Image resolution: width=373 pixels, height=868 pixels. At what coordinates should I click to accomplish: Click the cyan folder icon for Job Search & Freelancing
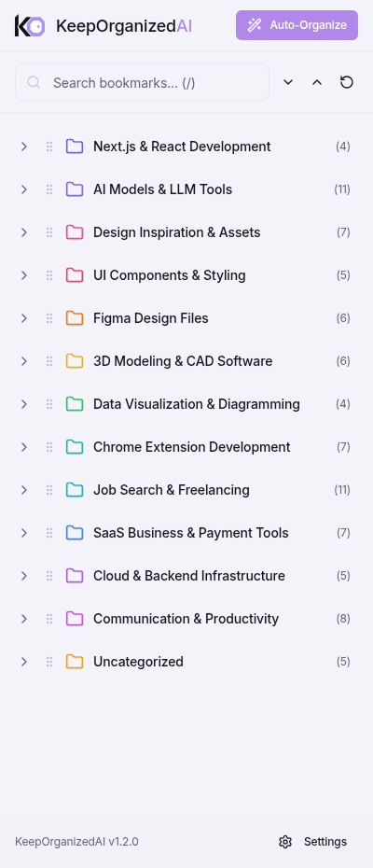[x=75, y=490]
